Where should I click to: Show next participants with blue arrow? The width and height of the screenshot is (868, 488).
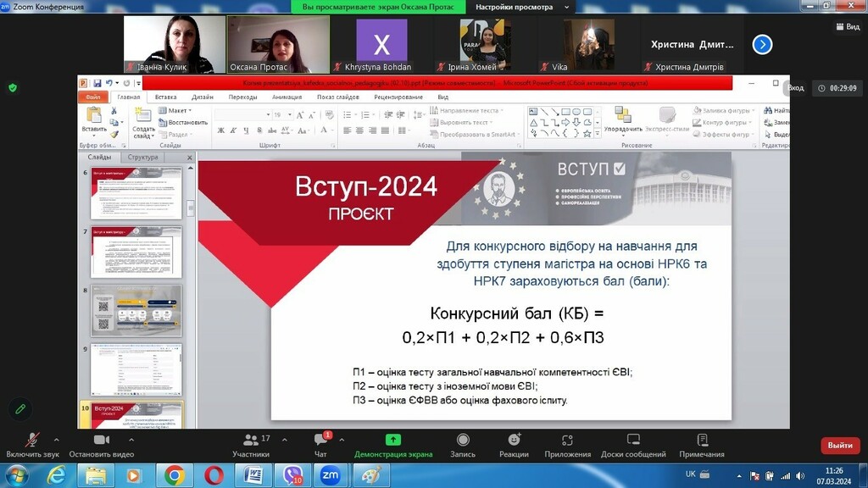click(762, 44)
